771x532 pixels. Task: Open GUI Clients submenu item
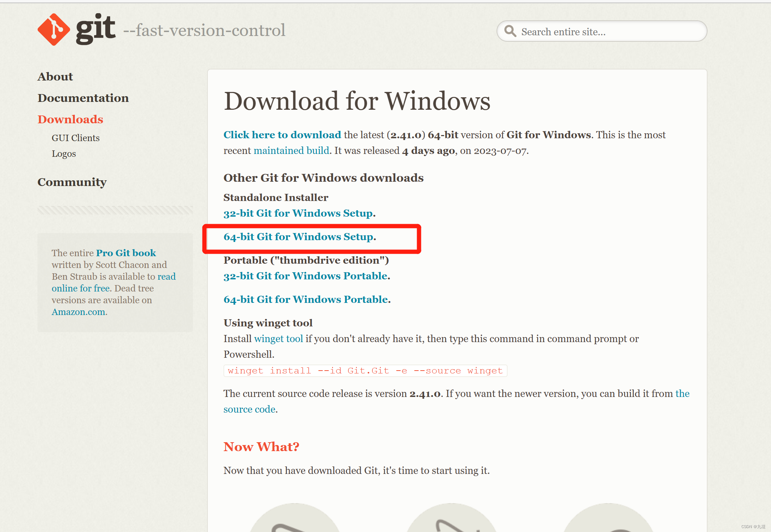[76, 138]
